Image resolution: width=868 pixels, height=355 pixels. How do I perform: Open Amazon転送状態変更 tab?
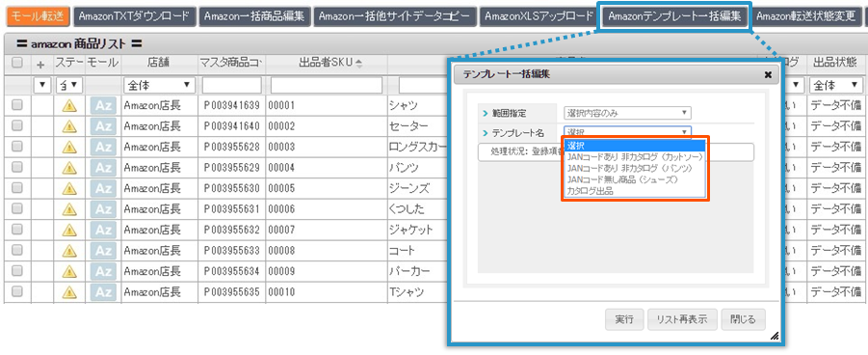pyautogui.click(x=805, y=16)
